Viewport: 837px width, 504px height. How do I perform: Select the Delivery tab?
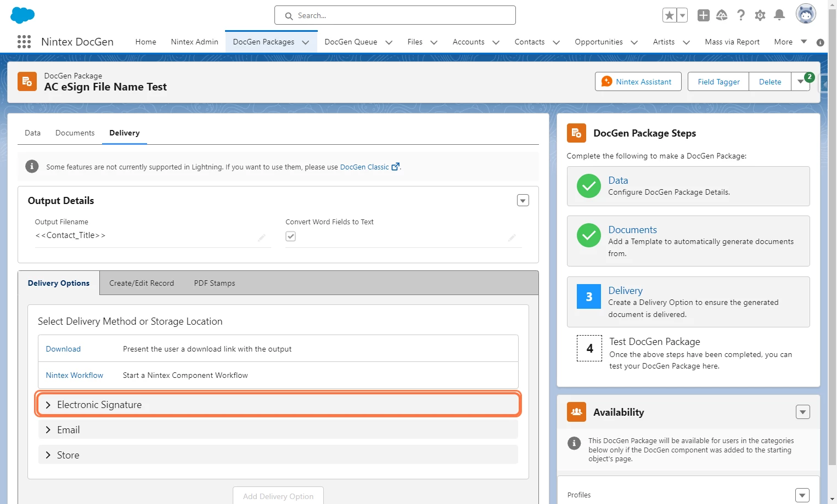pyautogui.click(x=125, y=133)
